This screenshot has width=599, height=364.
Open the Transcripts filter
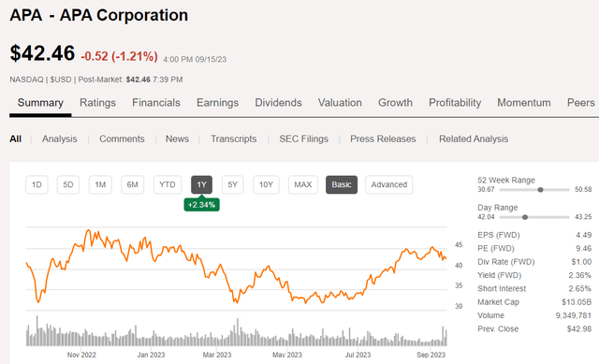233,139
